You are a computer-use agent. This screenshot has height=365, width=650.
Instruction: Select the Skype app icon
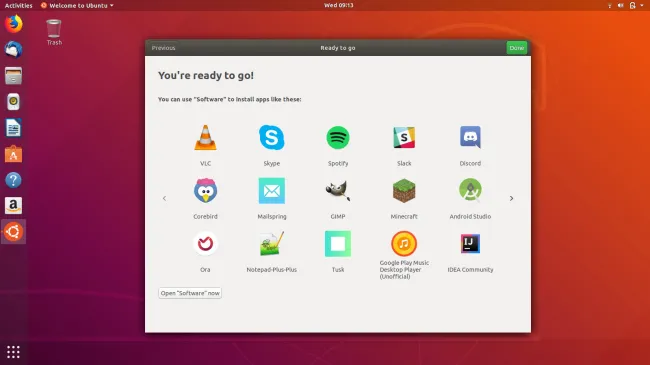272,137
